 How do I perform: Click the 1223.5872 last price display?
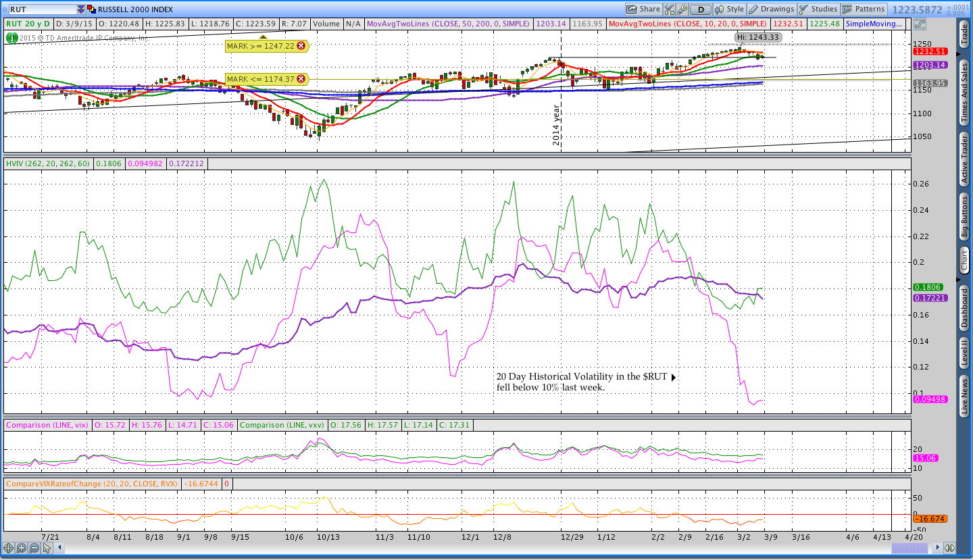918,9
